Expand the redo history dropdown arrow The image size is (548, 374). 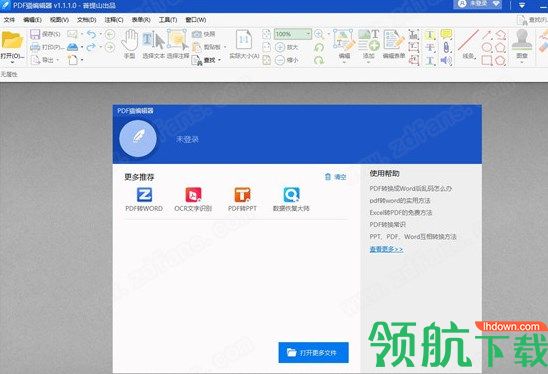(x=100, y=47)
